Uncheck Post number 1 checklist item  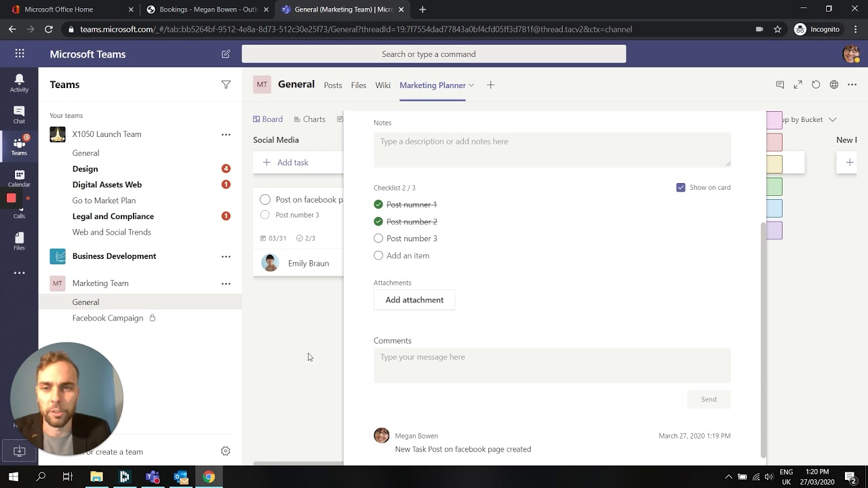[x=378, y=204]
